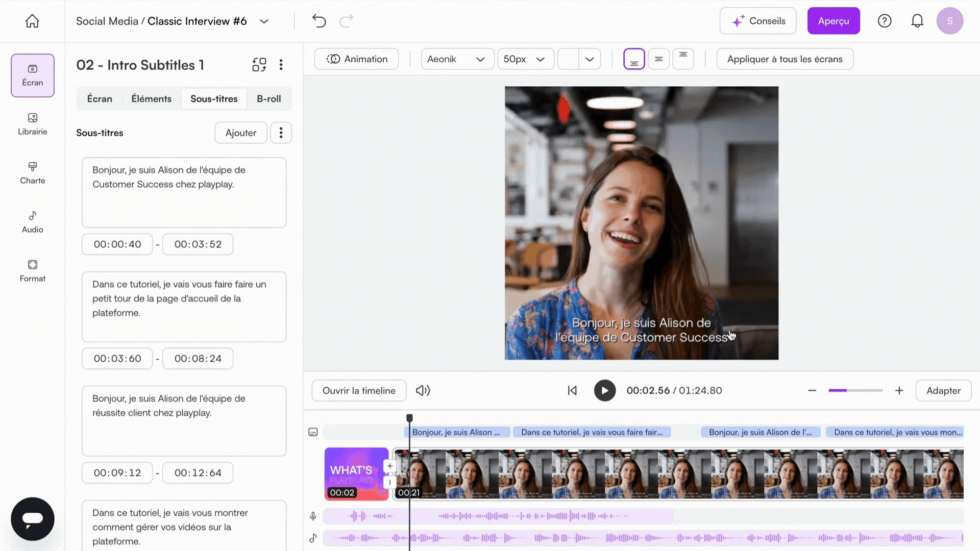Image resolution: width=980 pixels, height=551 pixels.
Task: Click the timeline zoom slider
Action: click(x=855, y=390)
